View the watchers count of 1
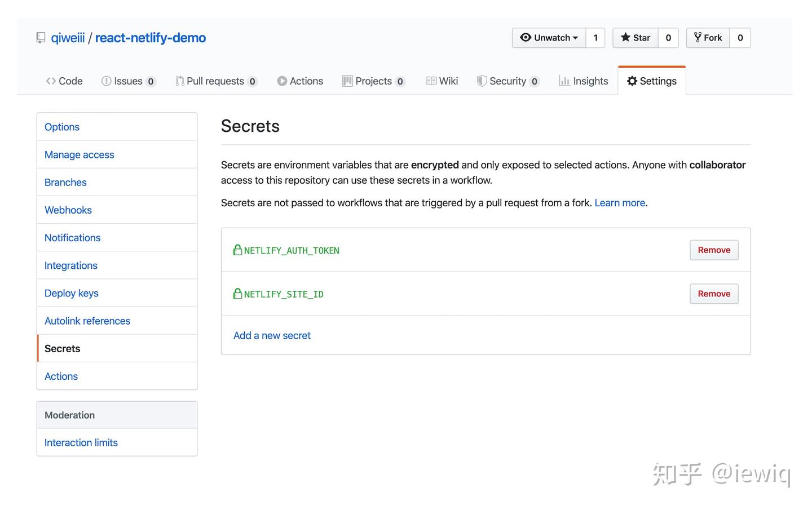812x510 pixels. (595, 38)
